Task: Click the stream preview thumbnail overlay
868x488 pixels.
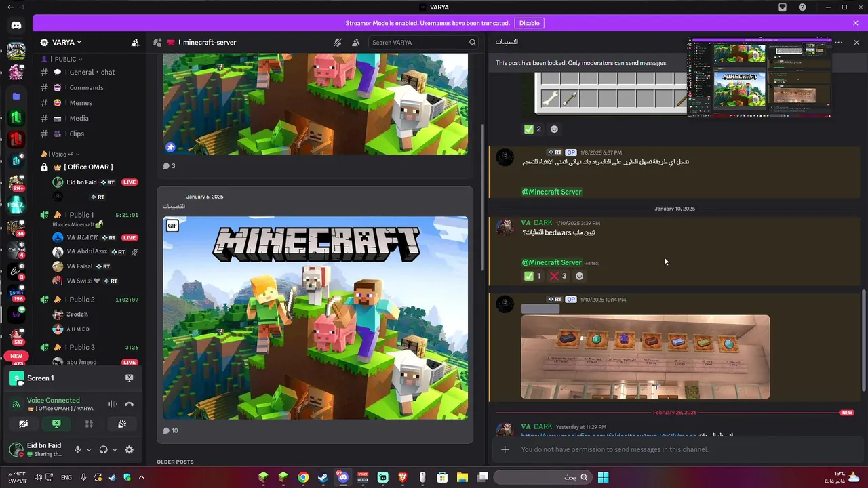Action: 759,77
